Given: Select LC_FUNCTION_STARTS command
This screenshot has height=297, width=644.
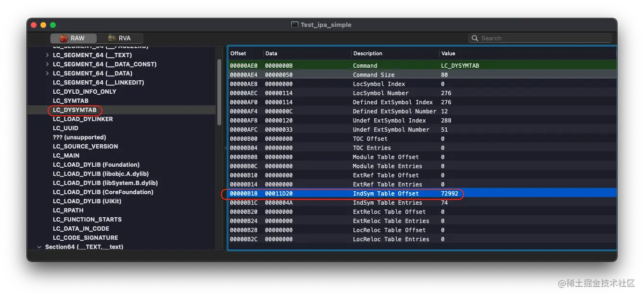Looking at the screenshot, I should click(x=87, y=220).
